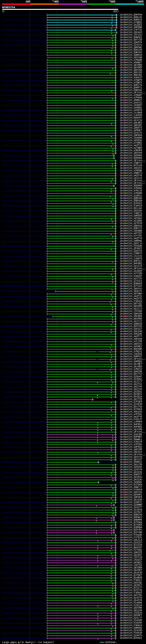The height and width of the screenshot is (644, 146).
Task: Click the red ~20% identity legend segment
Action: [x=16, y=4]
